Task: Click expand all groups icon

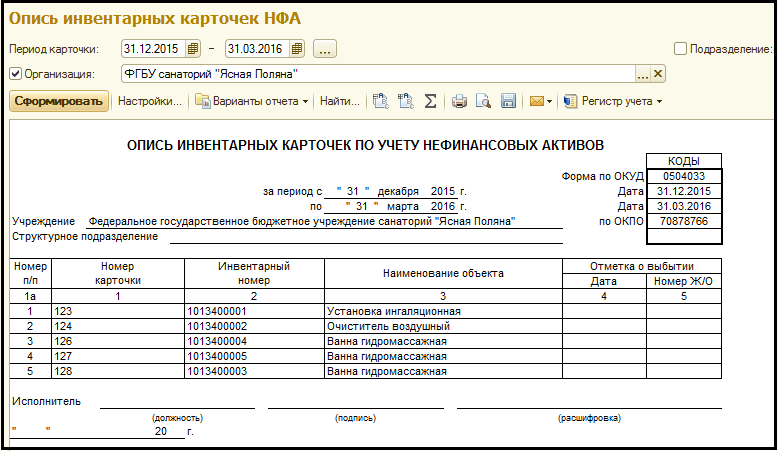Action: tap(381, 101)
